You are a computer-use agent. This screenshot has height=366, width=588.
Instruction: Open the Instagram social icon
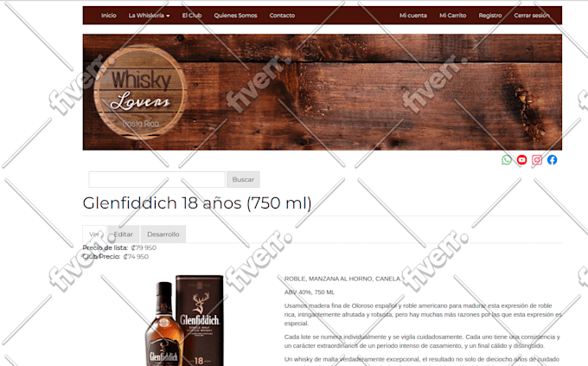pos(537,160)
